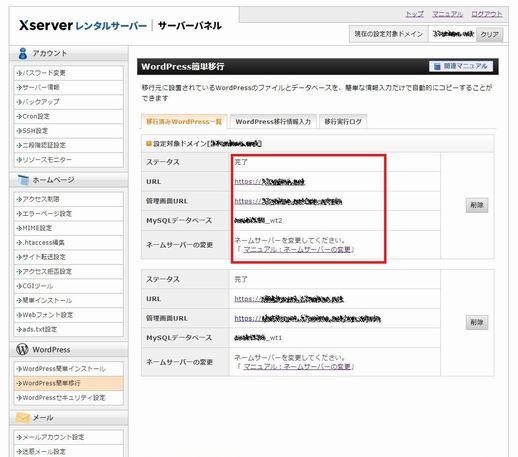Screen dimensions: 518x457
Task: Open サイト転送設定 menu item
Action: click(x=69, y=257)
